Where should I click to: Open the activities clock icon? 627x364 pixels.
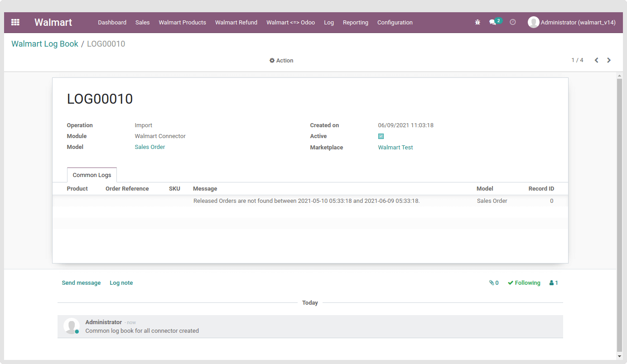point(513,22)
